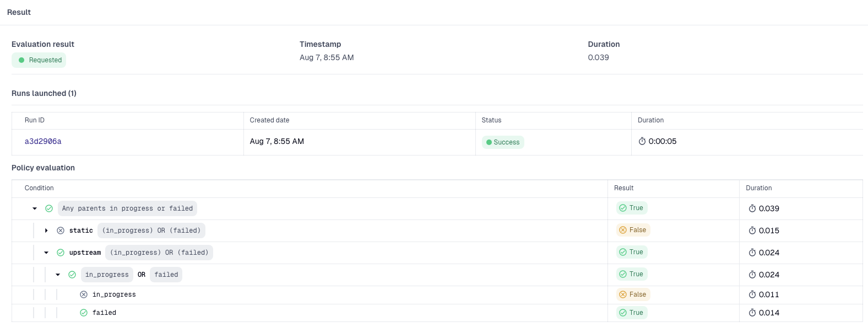Image resolution: width=868 pixels, height=327 pixels.
Task: Click the False result badge for static
Action: pos(633,230)
